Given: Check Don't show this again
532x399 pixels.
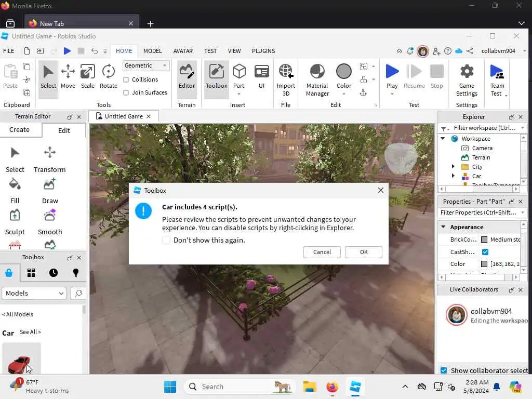Looking at the screenshot, I should [x=166, y=240].
